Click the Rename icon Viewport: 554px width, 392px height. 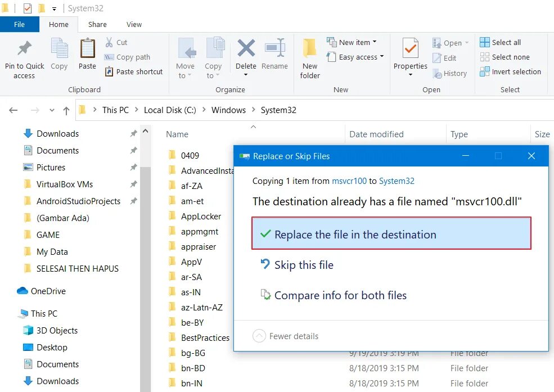point(275,48)
